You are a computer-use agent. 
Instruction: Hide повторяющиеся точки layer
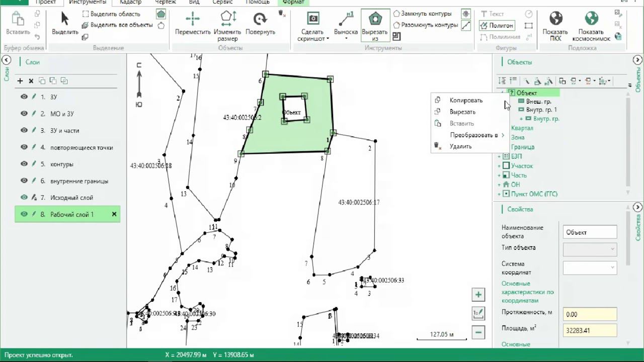24,147
